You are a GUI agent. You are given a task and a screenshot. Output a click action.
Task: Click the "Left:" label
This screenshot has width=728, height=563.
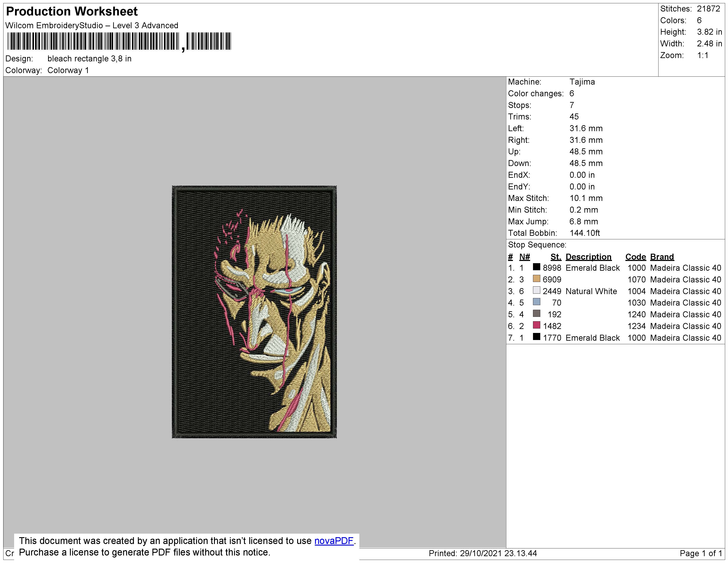(x=516, y=128)
